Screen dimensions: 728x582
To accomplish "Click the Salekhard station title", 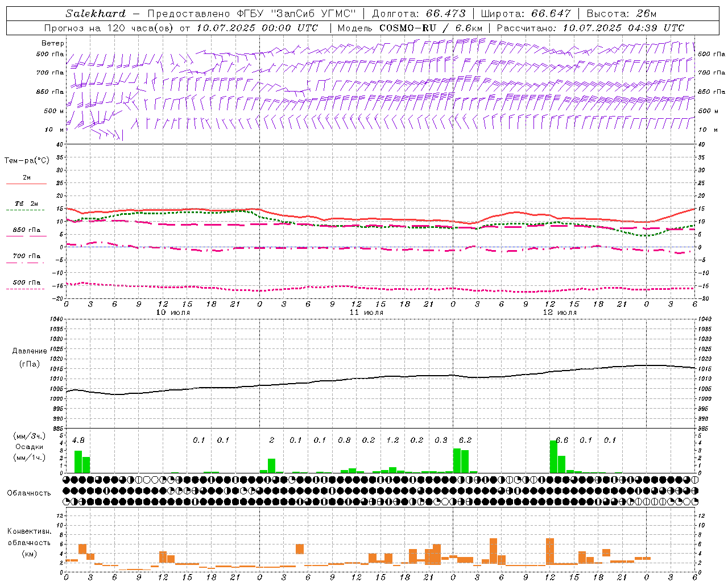I will [x=96, y=14].
